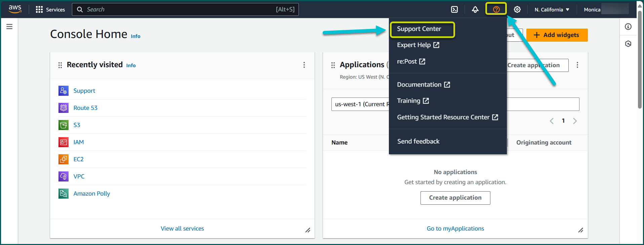Grab the Applications widget drag handle
This screenshot has height=245, width=644.
pyautogui.click(x=333, y=65)
